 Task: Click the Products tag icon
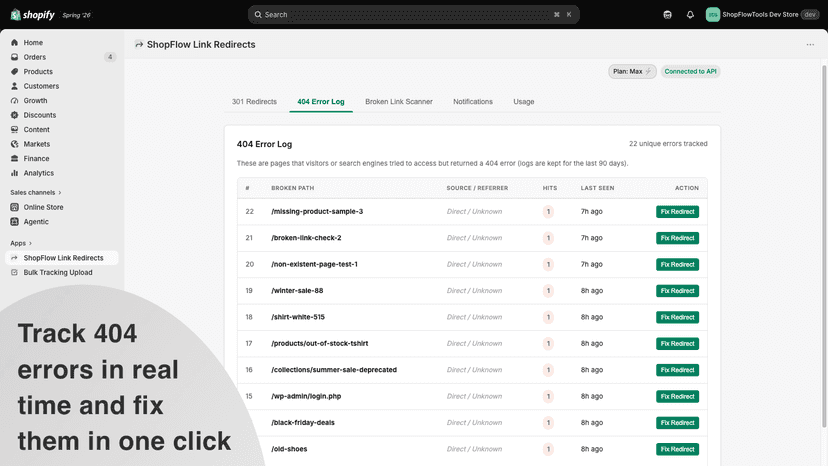tap(14, 71)
